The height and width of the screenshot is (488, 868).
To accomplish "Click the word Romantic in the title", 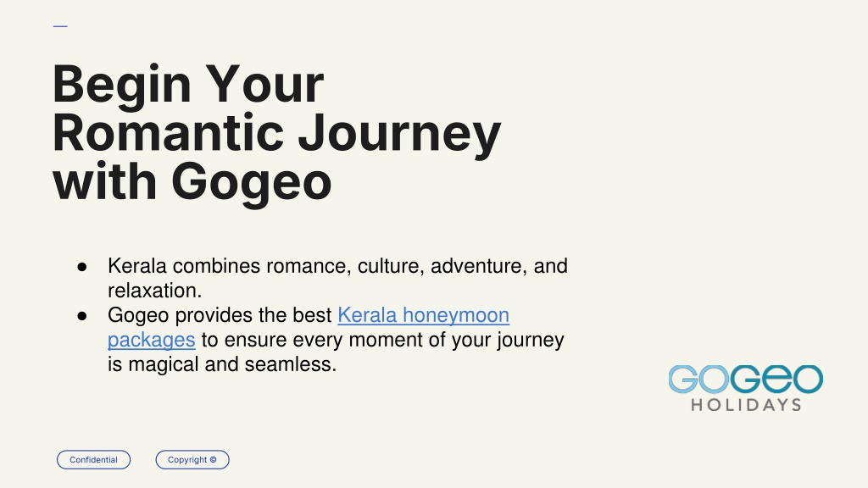I will point(169,133).
